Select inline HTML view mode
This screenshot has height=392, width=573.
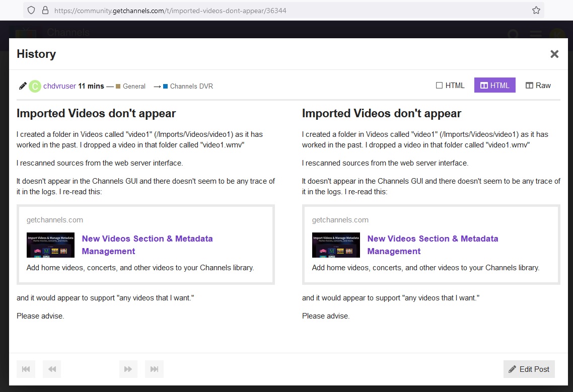[x=450, y=86]
